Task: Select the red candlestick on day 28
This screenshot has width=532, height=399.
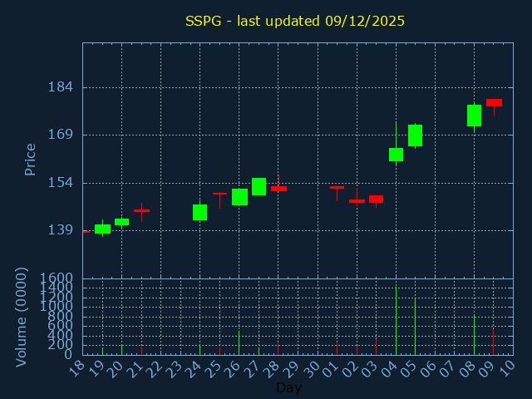Action: coord(278,189)
